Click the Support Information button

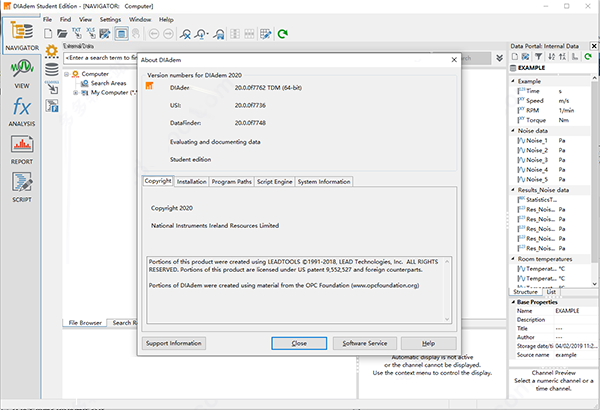point(173,343)
